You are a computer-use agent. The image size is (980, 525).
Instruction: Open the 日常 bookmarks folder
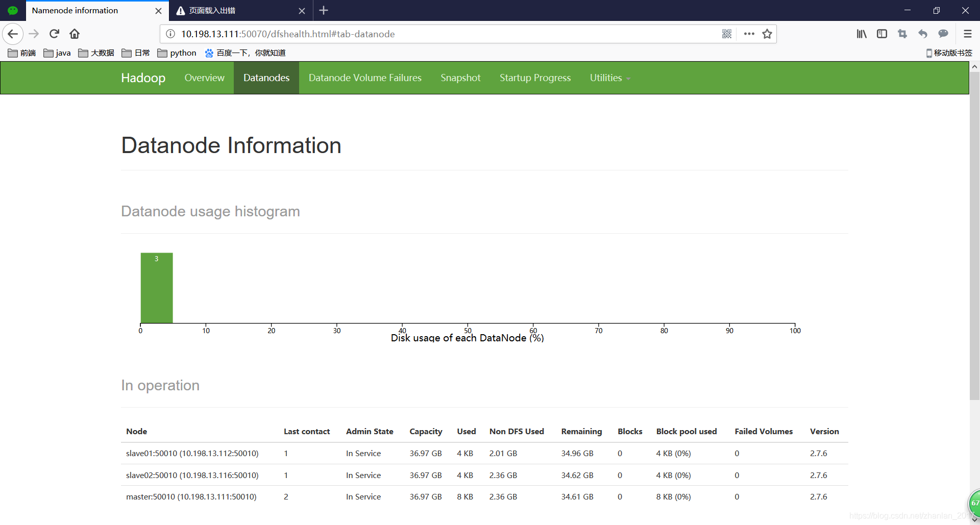coord(136,53)
